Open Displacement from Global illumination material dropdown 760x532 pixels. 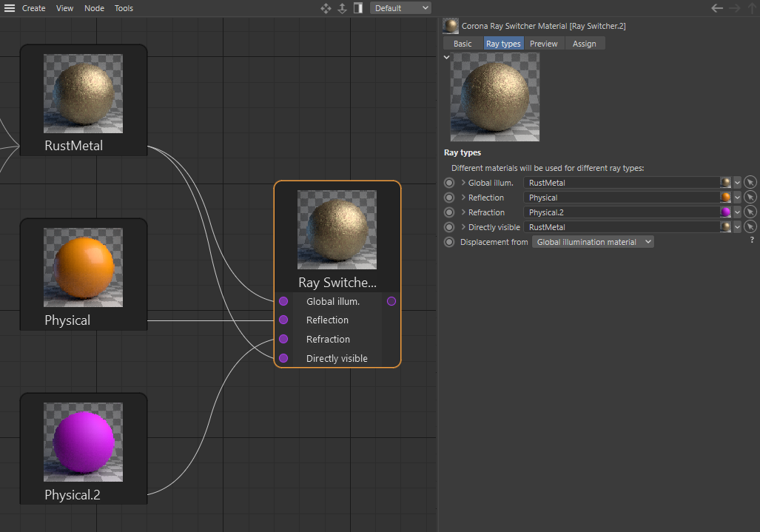pos(593,242)
